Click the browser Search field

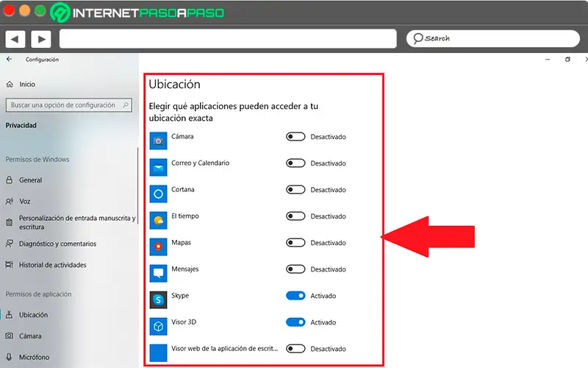point(492,38)
